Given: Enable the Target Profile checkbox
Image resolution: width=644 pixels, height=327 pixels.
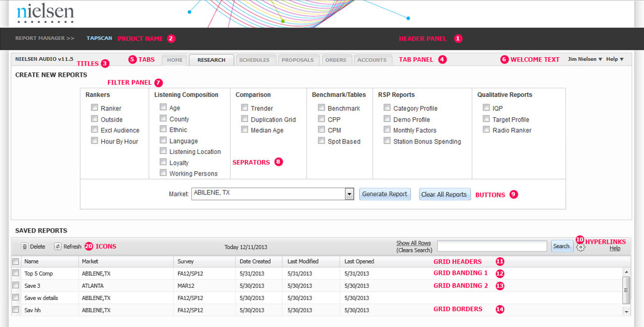Looking at the screenshot, I should click(x=486, y=119).
